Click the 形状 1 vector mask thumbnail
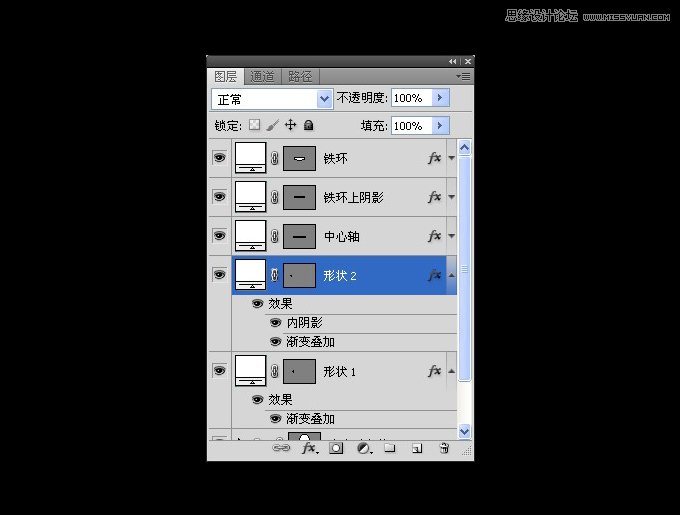 (x=299, y=371)
